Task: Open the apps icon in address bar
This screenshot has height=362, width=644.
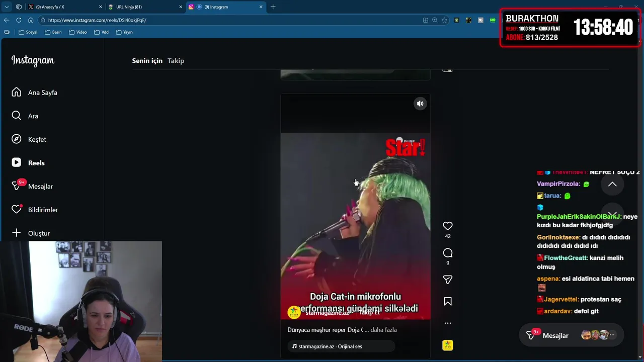Action: click(426, 20)
